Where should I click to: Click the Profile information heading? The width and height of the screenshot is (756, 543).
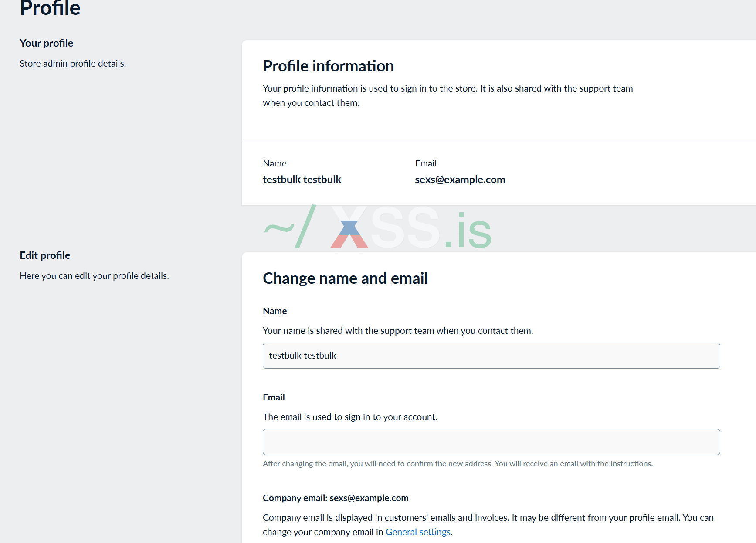tap(328, 66)
